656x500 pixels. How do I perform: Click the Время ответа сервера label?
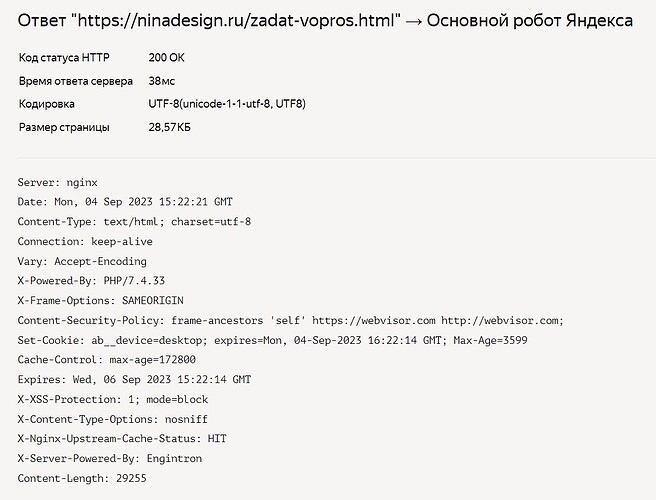pyautogui.click(x=76, y=81)
